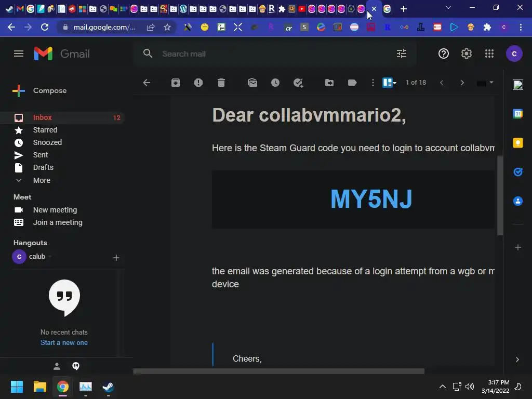This screenshot has height=399, width=532.
Task: Open input tools dropdown arrow
Action: (491, 83)
